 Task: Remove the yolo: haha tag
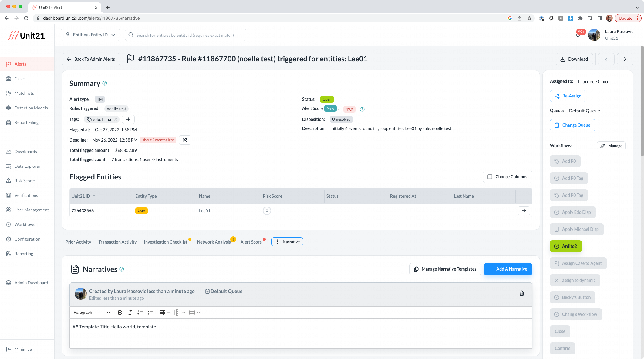(116, 119)
